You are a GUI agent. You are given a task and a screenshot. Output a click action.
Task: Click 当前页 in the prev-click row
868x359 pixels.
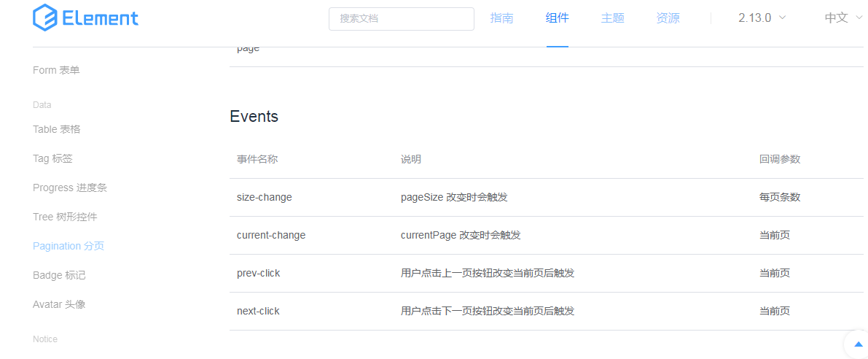coord(775,273)
